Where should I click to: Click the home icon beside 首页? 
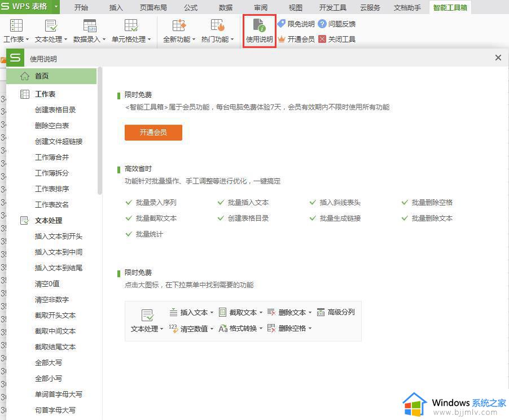pyautogui.click(x=25, y=76)
